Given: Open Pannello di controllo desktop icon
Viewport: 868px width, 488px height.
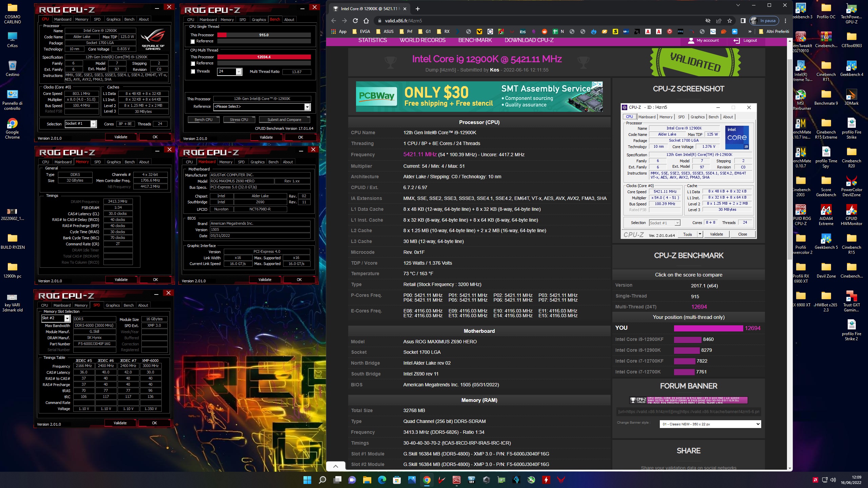Looking at the screenshot, I should (12, 100).
